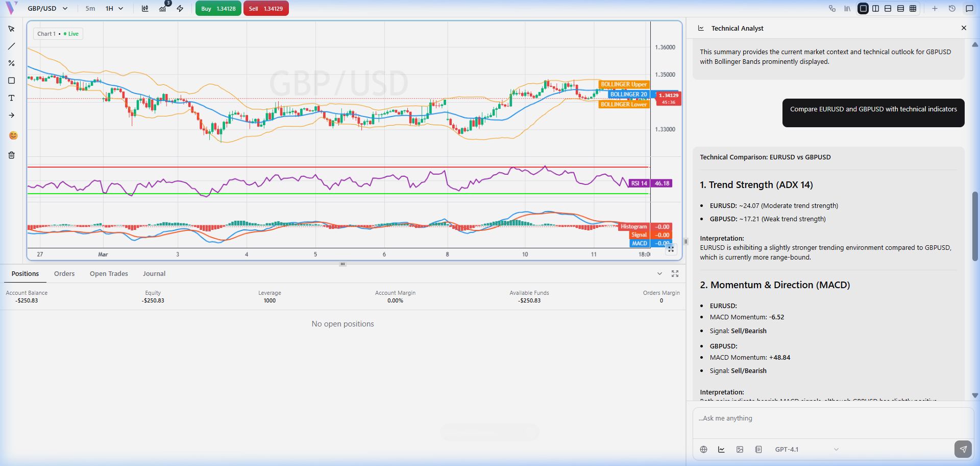980x466 pixels.
Task: Switch to vertical split two-chart layout
Action: pyautogui.click(x=876, y=9)
